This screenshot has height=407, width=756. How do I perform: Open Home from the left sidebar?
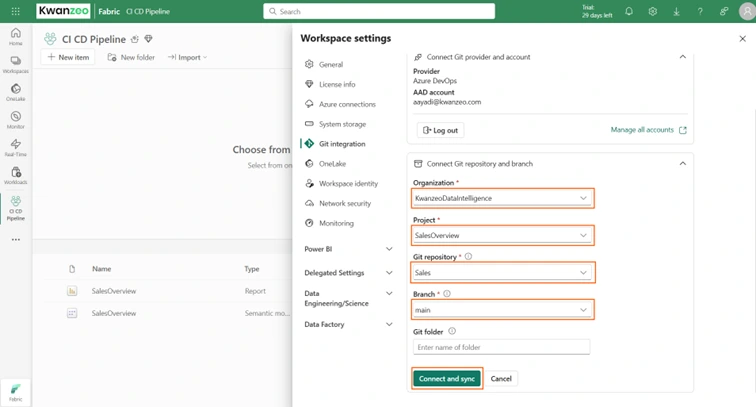point(15,36)
